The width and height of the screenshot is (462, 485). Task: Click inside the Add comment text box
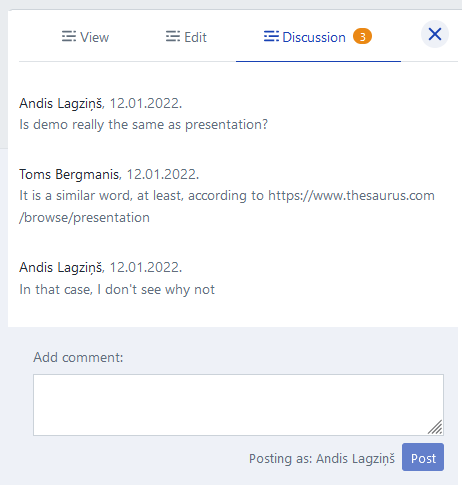(x=238, y=405)
